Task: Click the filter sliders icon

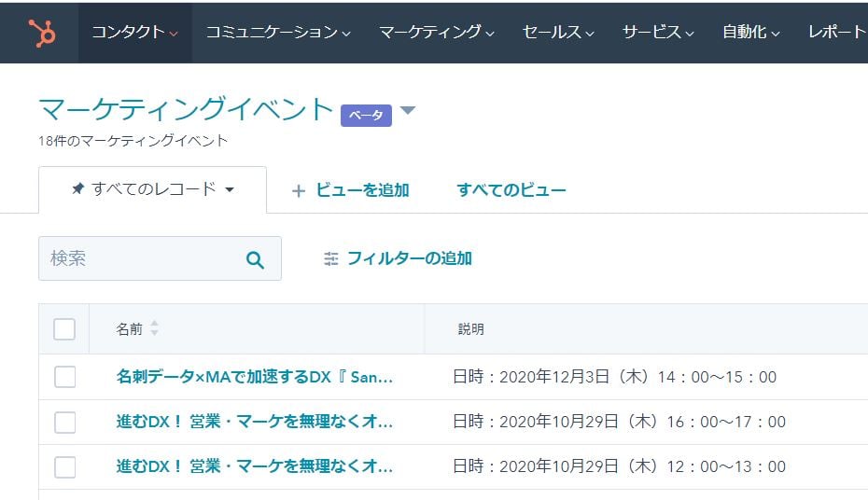Action: pos(331,258)
